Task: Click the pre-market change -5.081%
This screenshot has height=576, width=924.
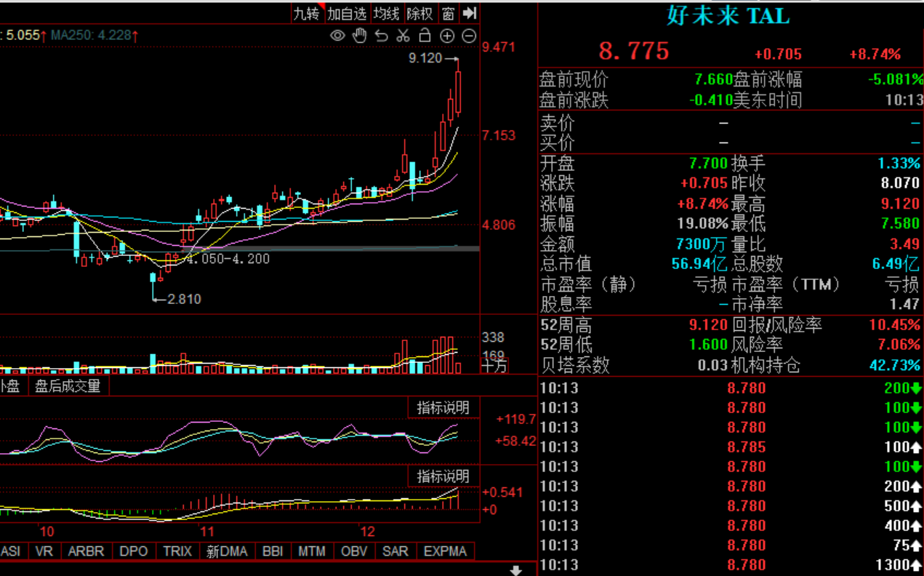Action: (894, 79)
